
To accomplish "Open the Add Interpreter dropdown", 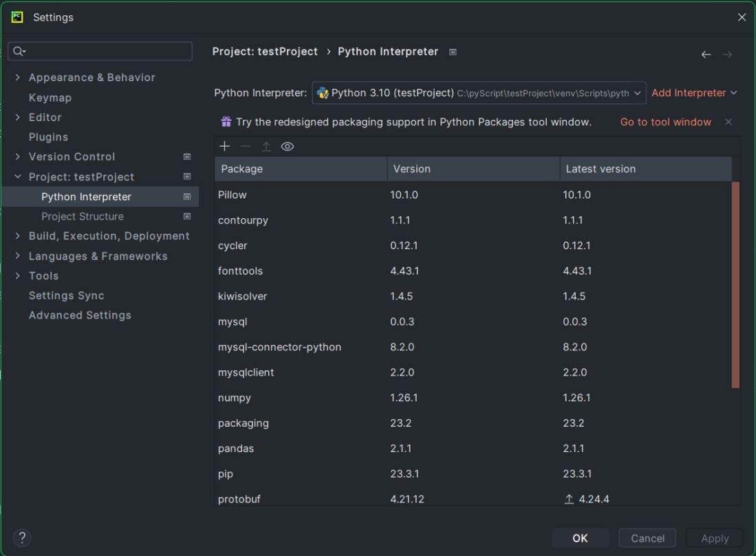I will coord(693,93).
